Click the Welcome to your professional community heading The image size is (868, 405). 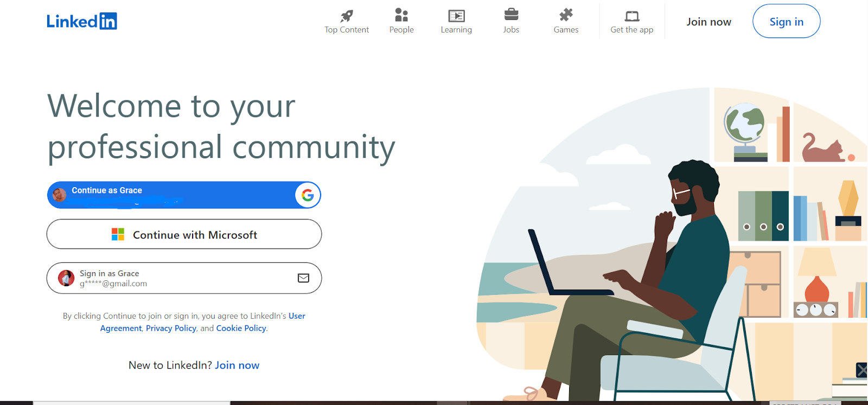coord(221,127)
